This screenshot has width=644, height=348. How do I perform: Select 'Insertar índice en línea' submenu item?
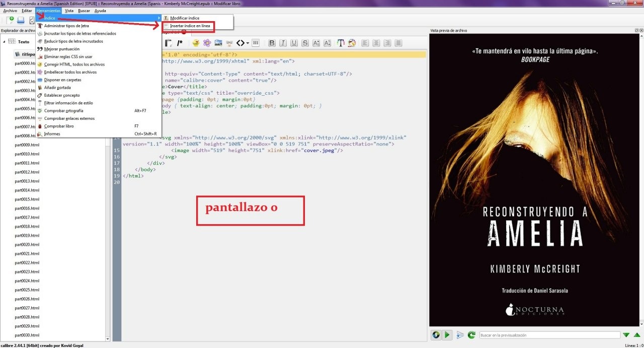point(198,26)
